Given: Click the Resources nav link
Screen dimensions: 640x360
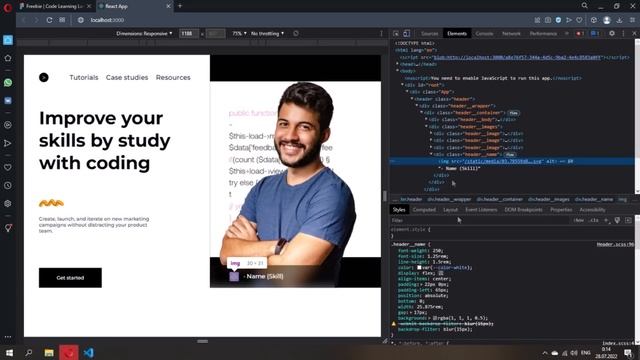Looking at the screenshot, I should [x=173, y=78].
